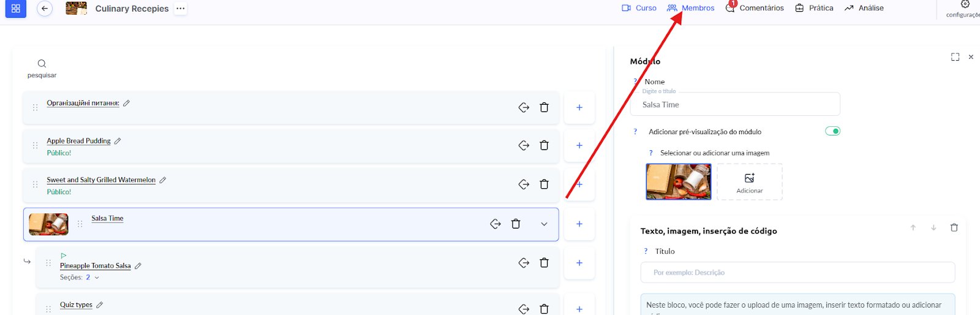
Task: Go to the Prática tab
Action: pos(814,8)
